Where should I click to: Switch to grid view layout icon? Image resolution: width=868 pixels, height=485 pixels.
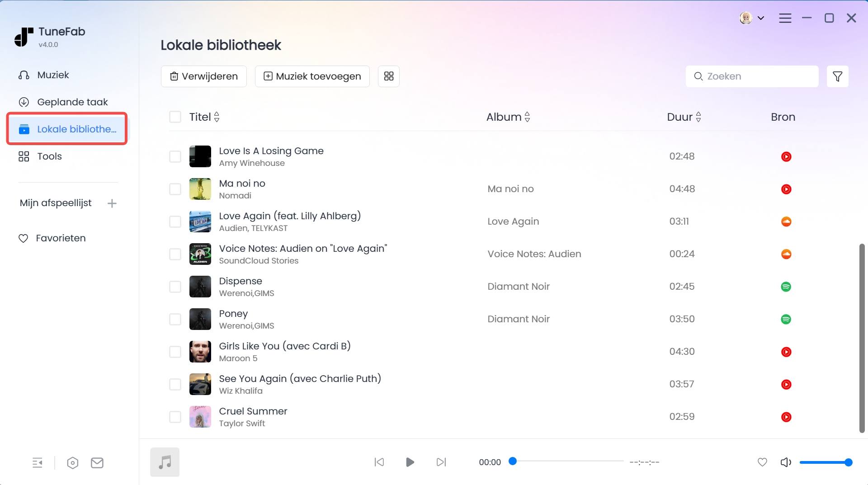pyautogui.click(x=388, y=76)
